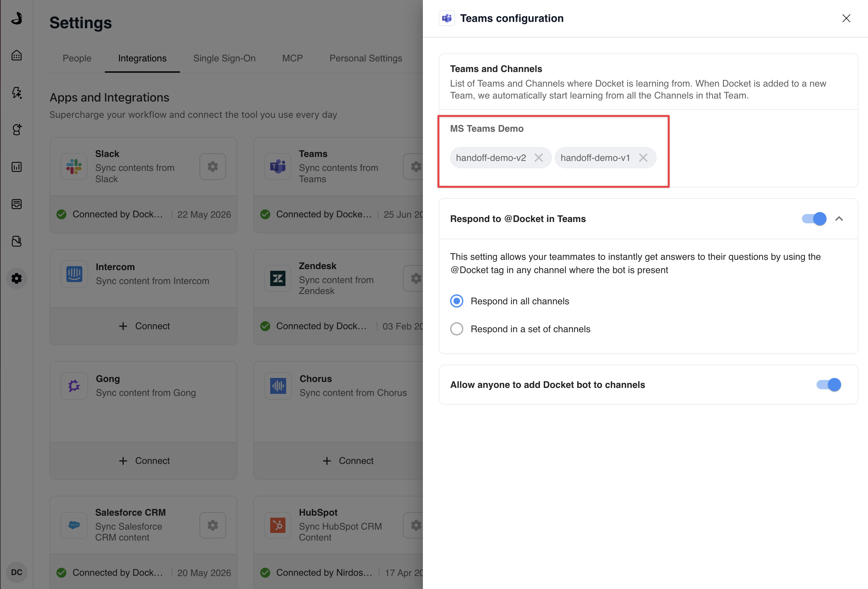Click the Salesforce CRM logo
The image size is (868, 589).
(x=74, y=525)
